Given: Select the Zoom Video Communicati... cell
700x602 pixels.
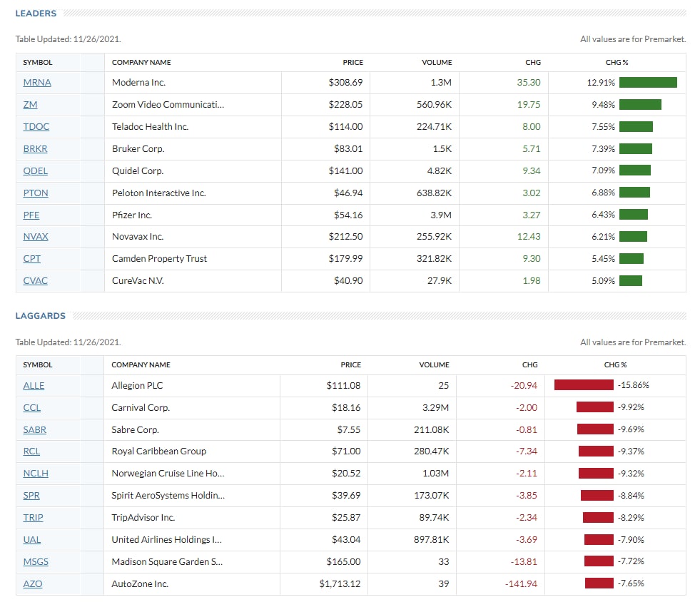Looking at the screenshot, I should pyautogui.click(x=168, y=104).
